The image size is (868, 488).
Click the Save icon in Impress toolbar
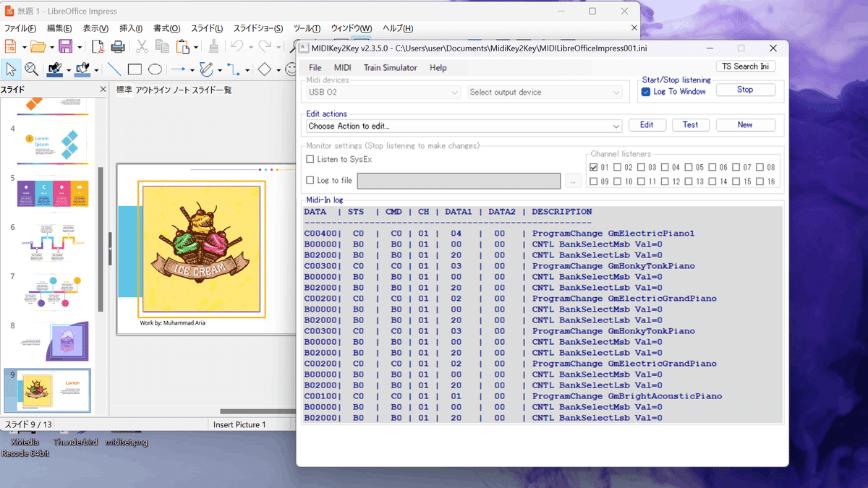coord(65,47)
